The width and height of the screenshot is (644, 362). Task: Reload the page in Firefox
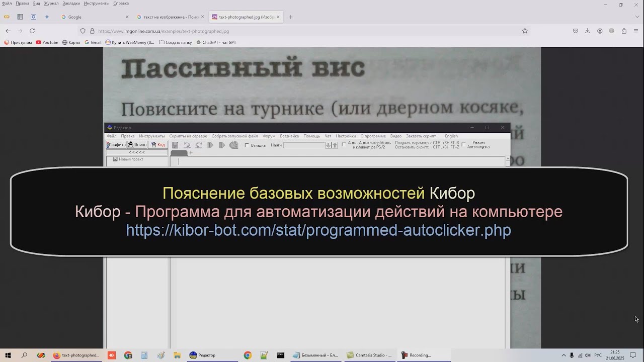coord(32,31)
